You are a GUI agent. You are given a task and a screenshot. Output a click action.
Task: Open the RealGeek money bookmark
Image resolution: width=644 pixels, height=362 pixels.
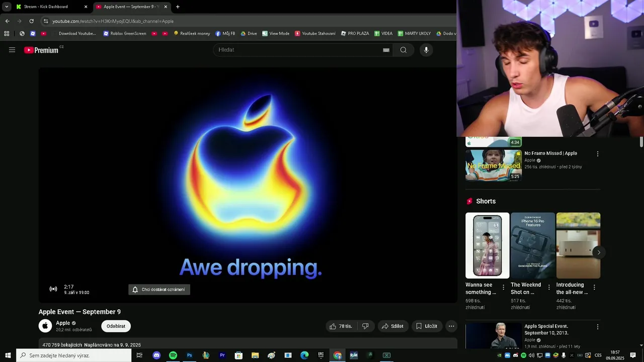(192, 34)
